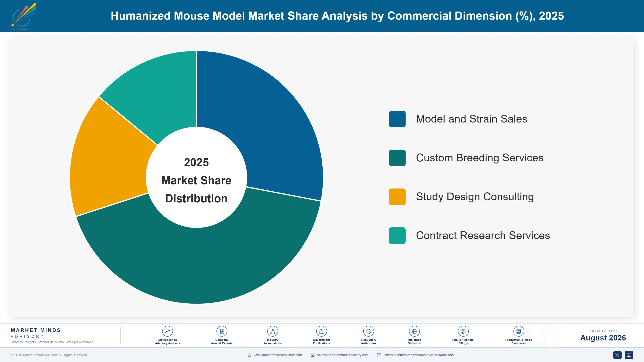Click the Market Minds Advisory logo in header
The image size is (644, 362).
coord(23,16)
